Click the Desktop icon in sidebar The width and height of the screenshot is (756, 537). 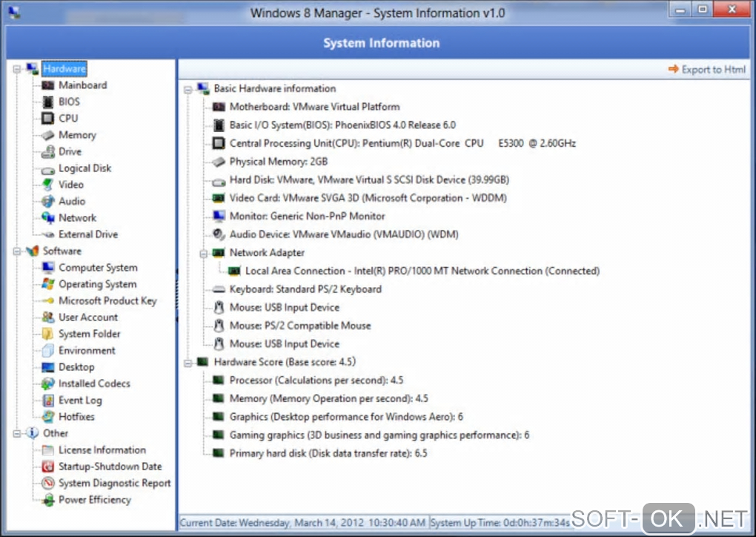coord(47,367)
